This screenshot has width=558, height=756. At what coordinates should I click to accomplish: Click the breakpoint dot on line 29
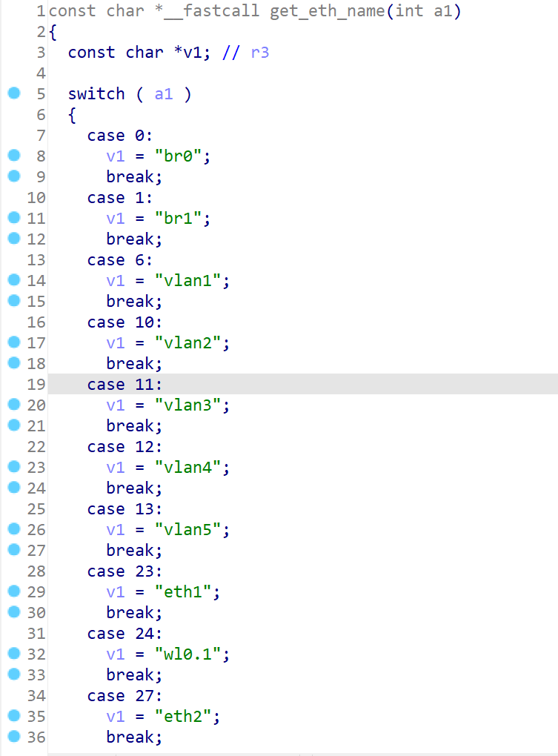click(13, 591)
